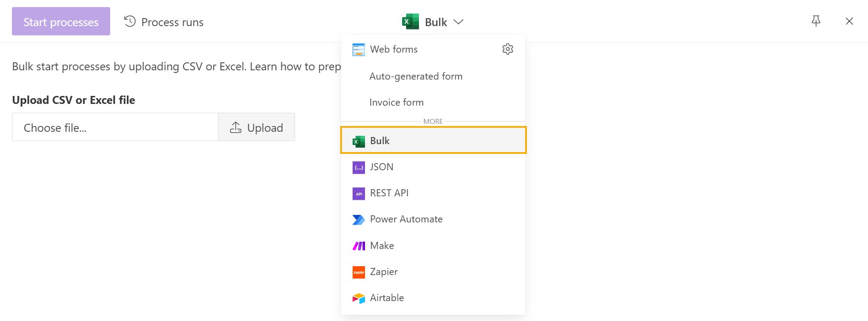Pin the panel with the pin icon
This screenshot has width=868, height=321.
click(x=816, y=21)
